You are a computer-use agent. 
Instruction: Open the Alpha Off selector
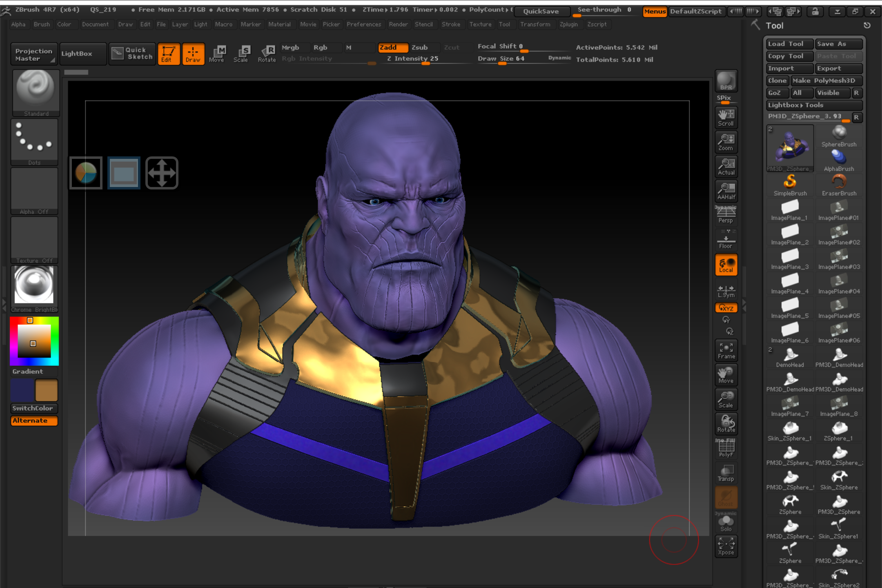pos(34,191)
